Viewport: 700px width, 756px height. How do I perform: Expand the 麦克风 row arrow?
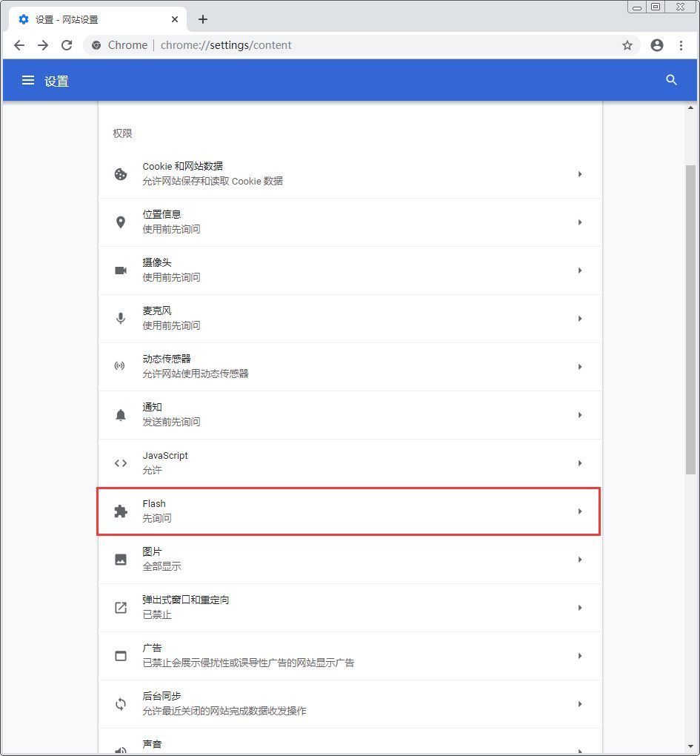coord(579,319)
